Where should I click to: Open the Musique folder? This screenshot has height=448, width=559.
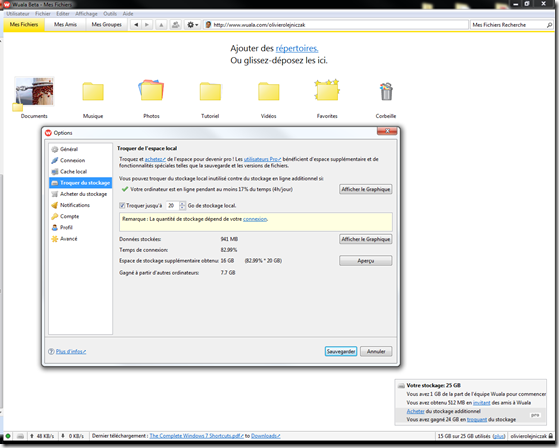[x=93, y=97]
